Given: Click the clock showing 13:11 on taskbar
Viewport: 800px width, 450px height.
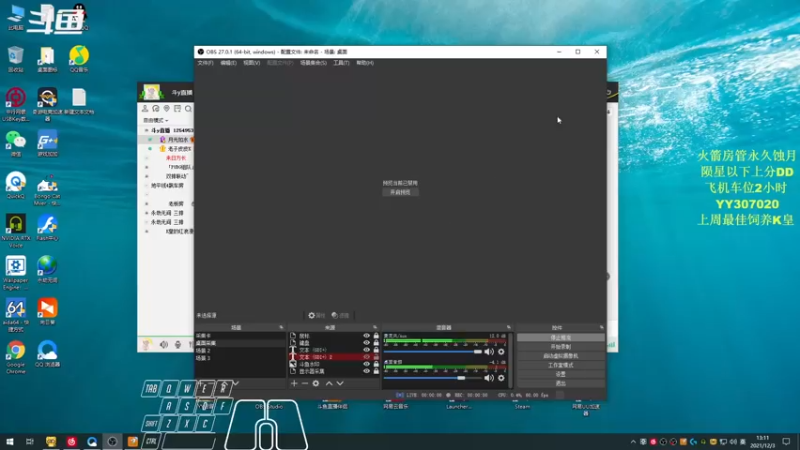Looking at the screenshot, I should pyautogui.click(x=763, y=441).
